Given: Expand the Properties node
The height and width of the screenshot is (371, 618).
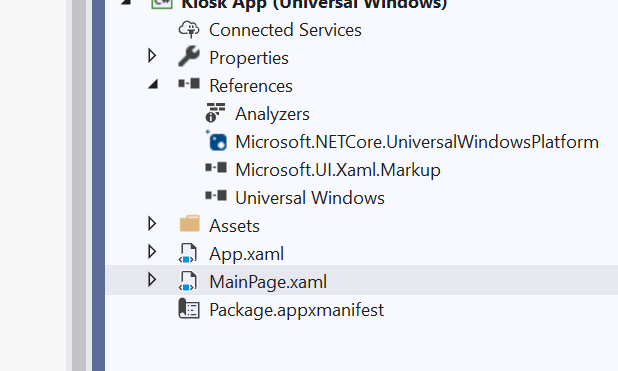Looking at the screenshot, I should click(152, 56).
